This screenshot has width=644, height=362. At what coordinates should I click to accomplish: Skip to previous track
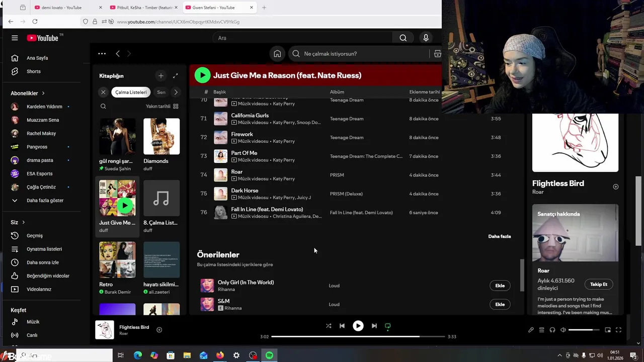tap(342, 326)
